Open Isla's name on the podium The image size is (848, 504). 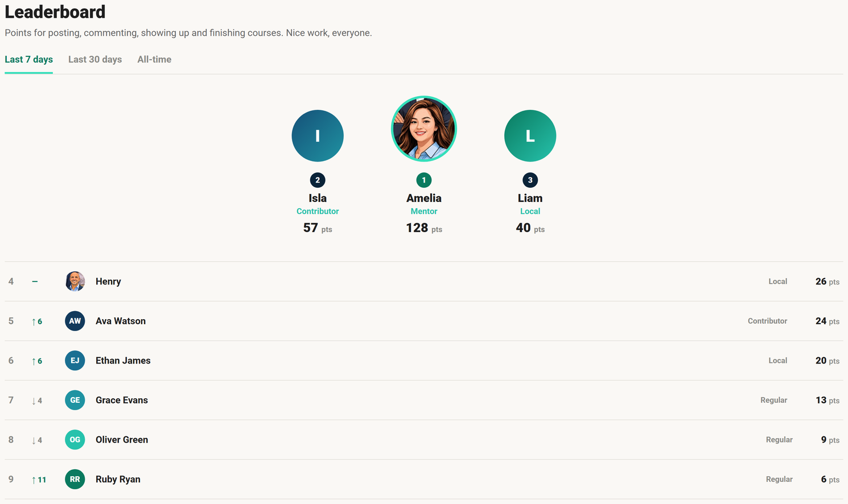click(318, 198)
